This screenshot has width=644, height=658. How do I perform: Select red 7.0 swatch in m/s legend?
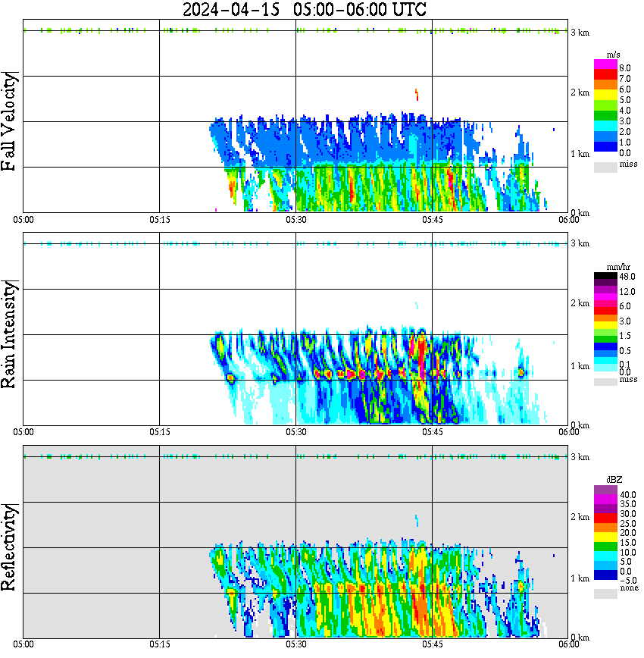(x=605, y=74)
